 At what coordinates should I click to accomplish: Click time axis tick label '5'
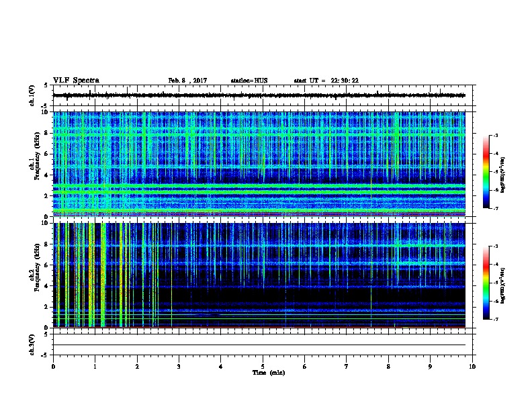[x=263, y=367]
